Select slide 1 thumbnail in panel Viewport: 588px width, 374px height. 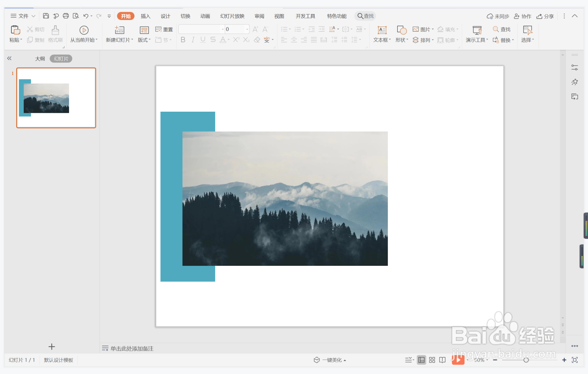pyautogui.click(x=56, y=98)
